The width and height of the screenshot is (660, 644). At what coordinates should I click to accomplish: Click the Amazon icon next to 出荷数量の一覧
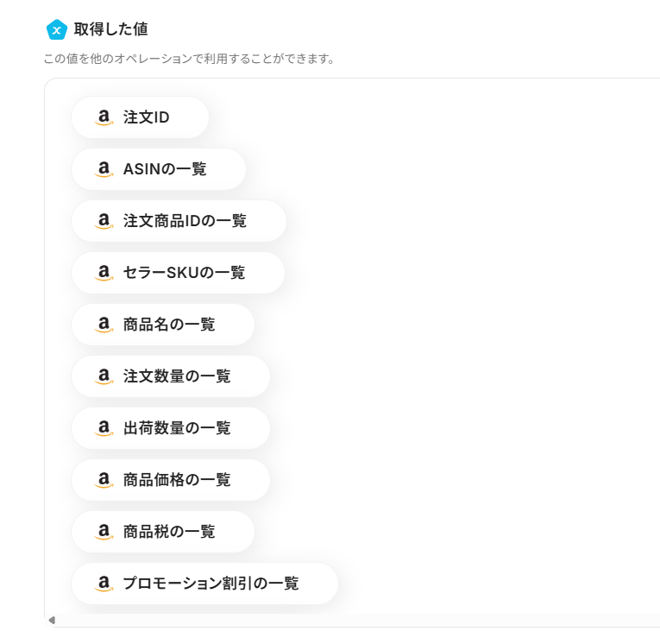coord(104,428)
